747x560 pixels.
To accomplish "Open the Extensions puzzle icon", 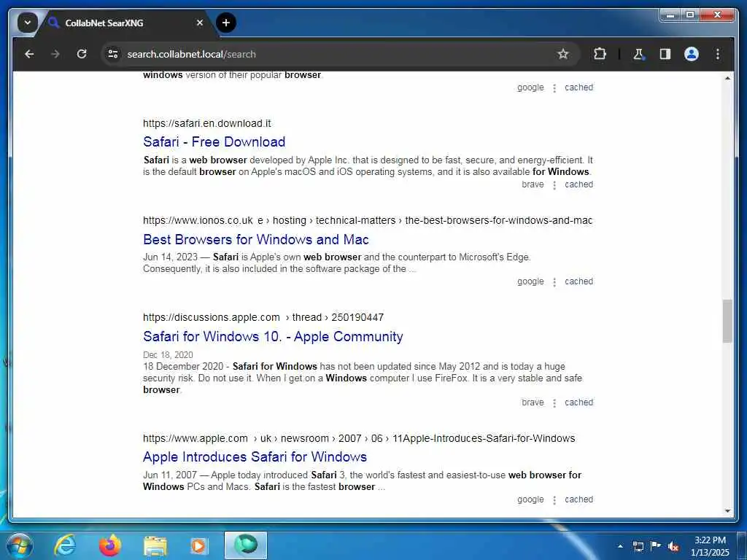I will tap(600, 54).
